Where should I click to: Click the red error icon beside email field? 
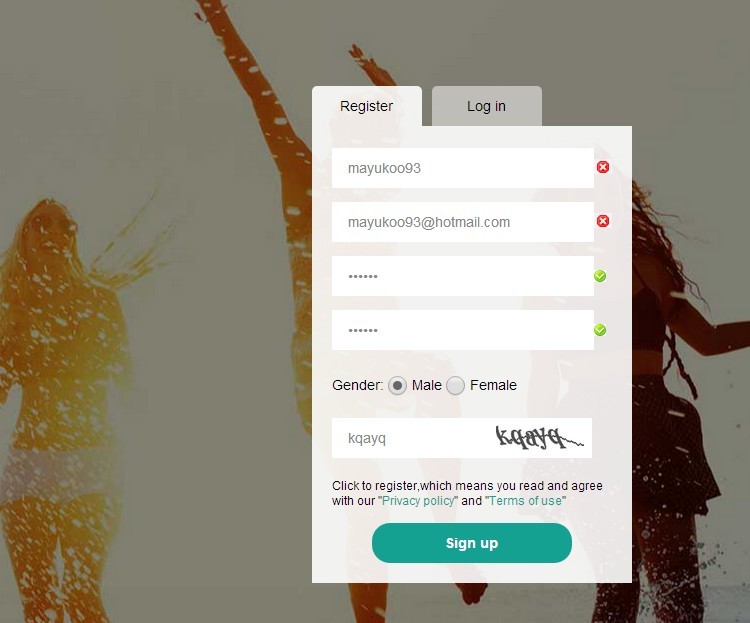click(x=603, y=221)
